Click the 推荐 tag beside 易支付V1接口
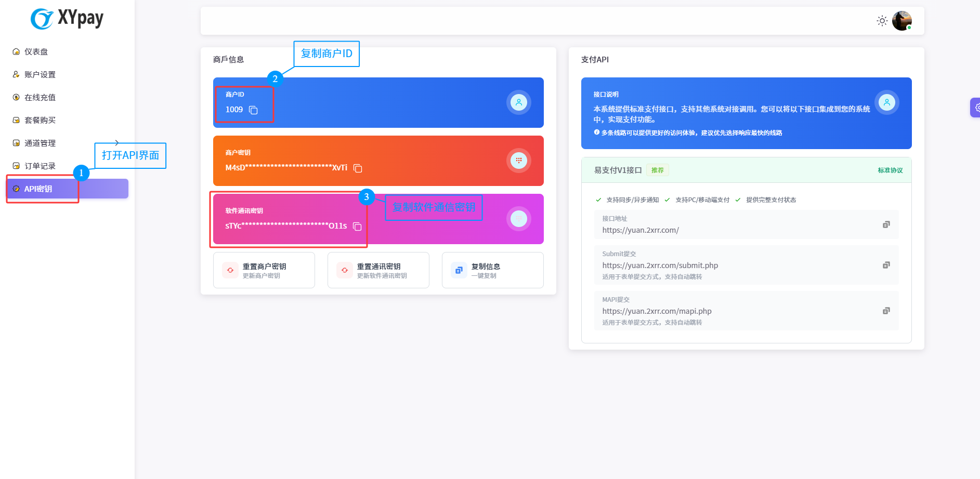The height and width of the screenshot is (479, 980). click(657, 170)
